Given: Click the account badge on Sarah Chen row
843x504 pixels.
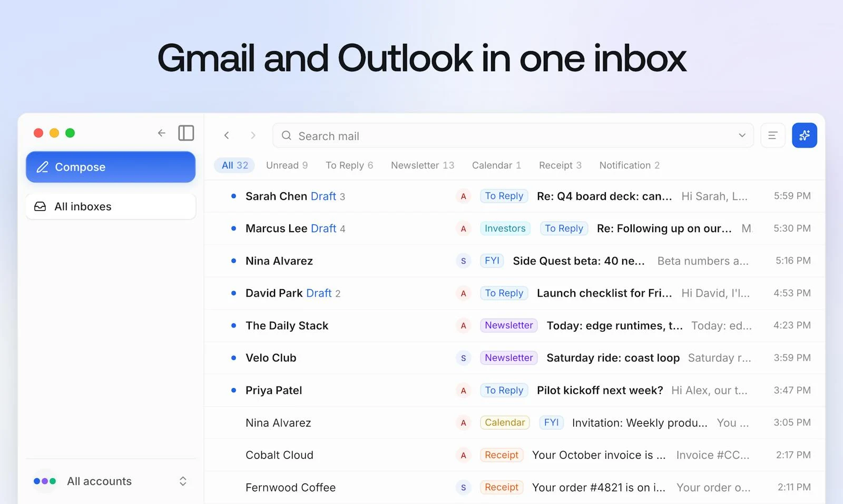Looking at the screenshot, I should point(463,196).
